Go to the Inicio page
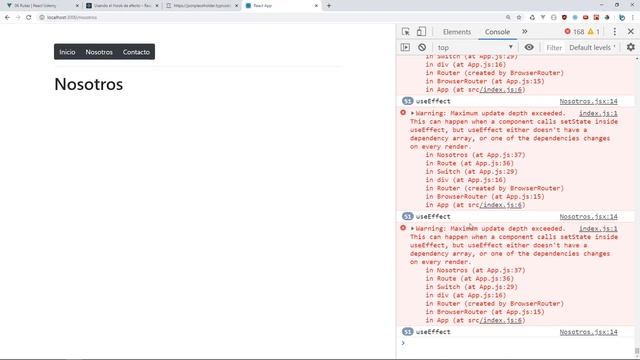Viewport: 640px width, 360px height. 67,52
